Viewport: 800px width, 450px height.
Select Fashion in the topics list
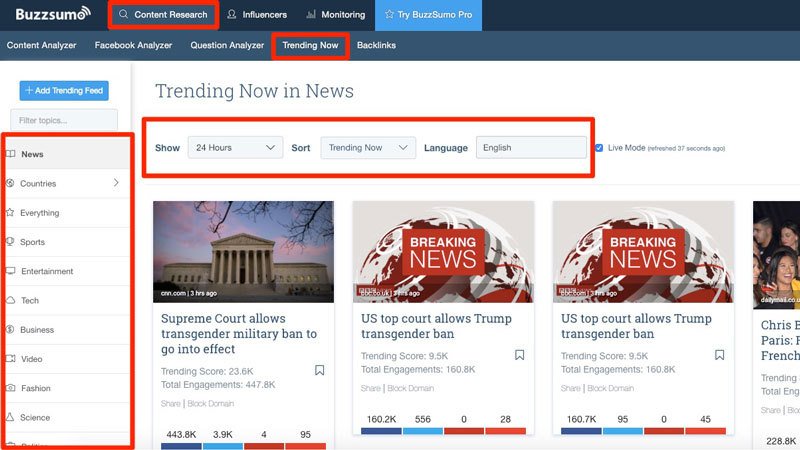[x=66, y=388]
